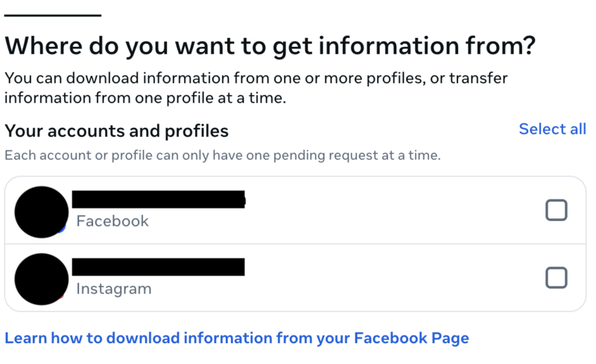Select the Instagram account row's empty area
596x364 pixels.
point(395,278)
